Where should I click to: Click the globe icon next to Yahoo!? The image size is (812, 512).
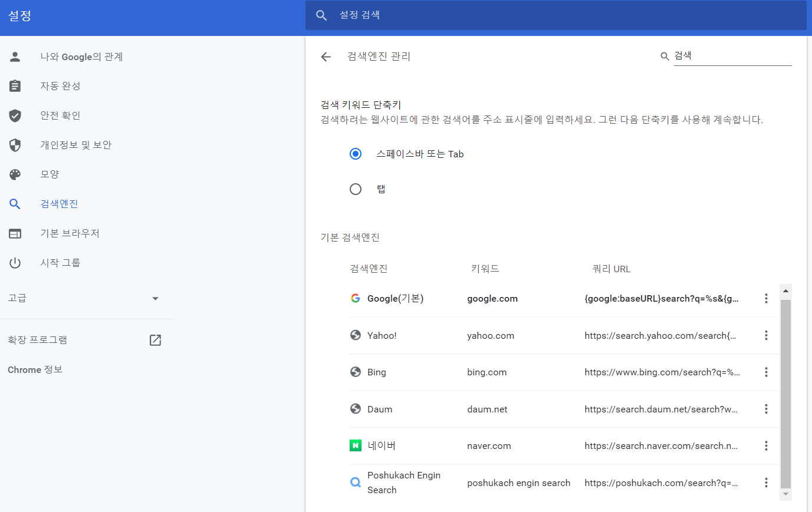[x=356, y=335]
